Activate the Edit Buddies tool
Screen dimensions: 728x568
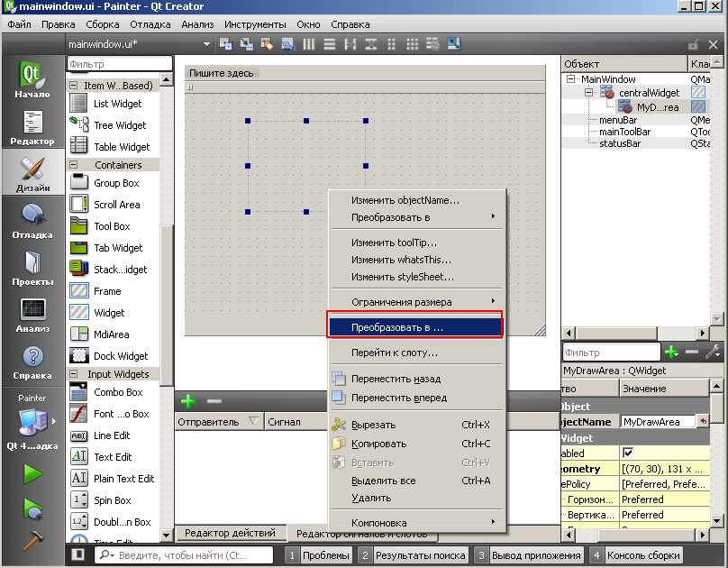point(267,44)
